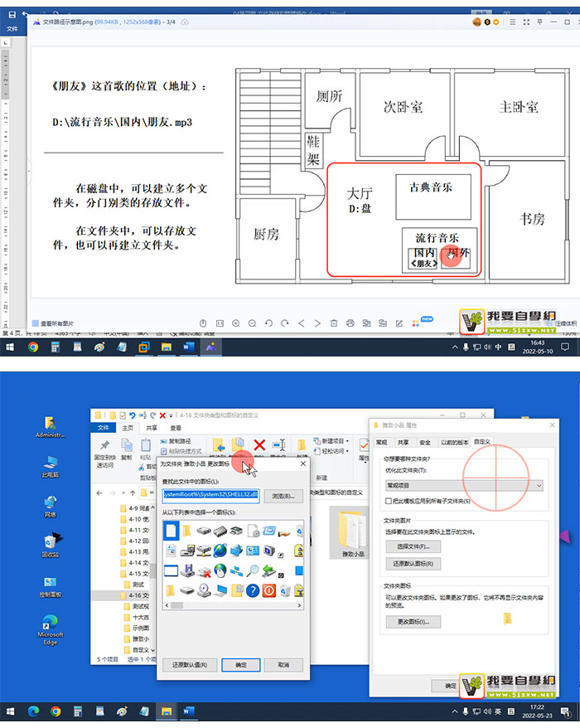This screenshot has height=728, width=580.
Task: Open the 回收站 recycle bin desktop icon
Action: point(50,546)
